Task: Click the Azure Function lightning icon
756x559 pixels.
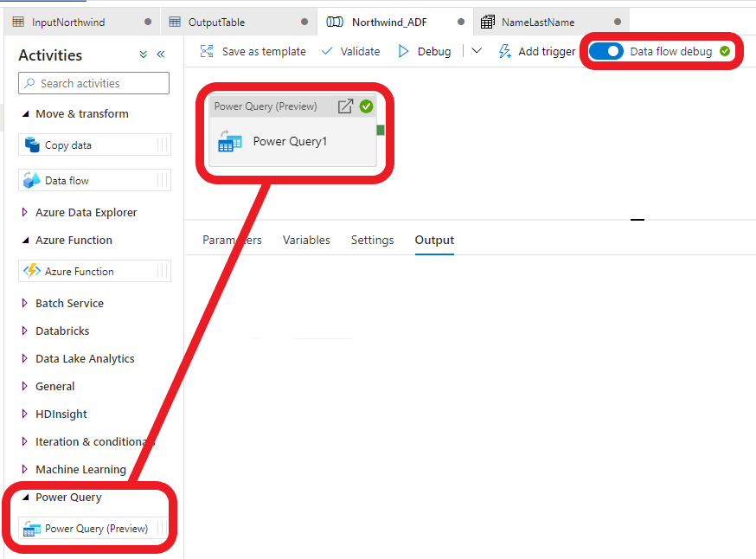Action: tap(32, 271)
